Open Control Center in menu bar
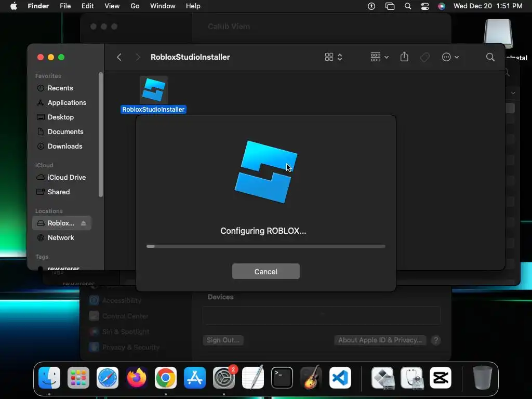This screenshot has height=399, width=532. click(425, 6)
